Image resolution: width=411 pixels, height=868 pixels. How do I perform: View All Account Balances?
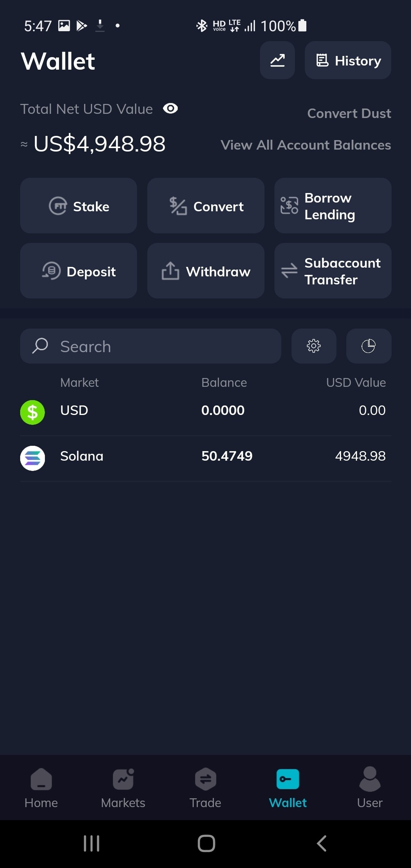[x=306, y=145]
